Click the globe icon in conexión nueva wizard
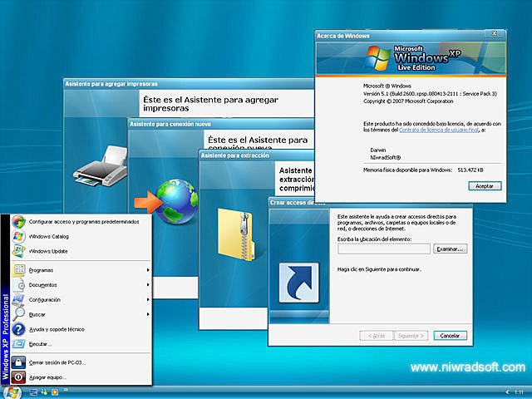Viewport: 532px width, 399px height. (176, 202)
